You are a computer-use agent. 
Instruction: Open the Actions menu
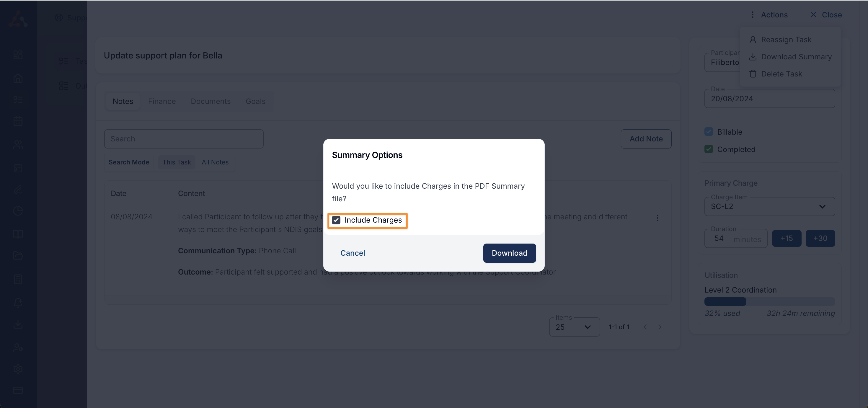coord(769,15)
